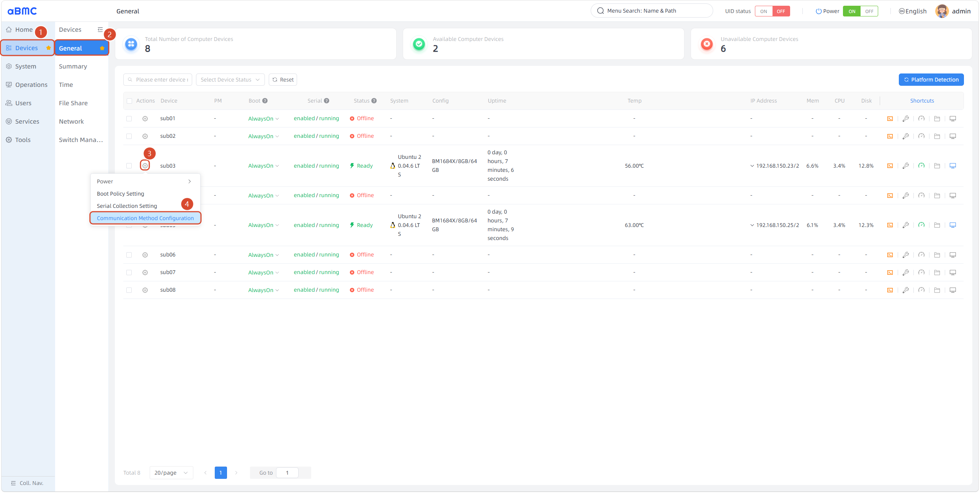
Task: Go to the Operations sidebar section
Action: coord(28,85)
